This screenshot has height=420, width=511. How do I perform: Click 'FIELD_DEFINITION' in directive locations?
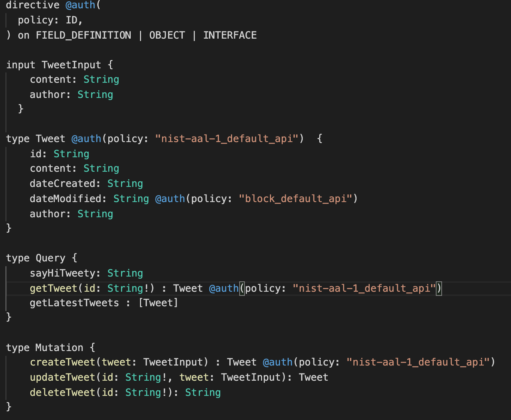83,35
